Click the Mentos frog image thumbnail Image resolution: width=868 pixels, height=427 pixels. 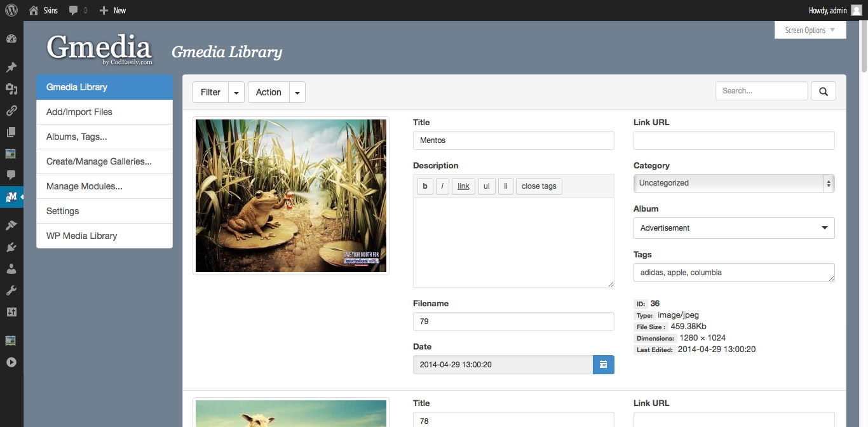[x=290, y=196]
